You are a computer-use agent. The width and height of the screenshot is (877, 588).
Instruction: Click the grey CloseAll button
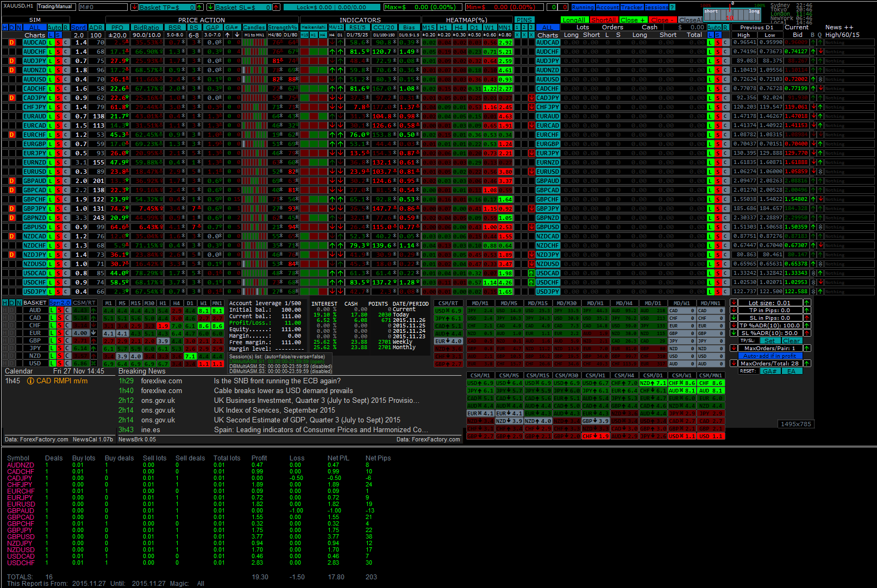(691, 20)
